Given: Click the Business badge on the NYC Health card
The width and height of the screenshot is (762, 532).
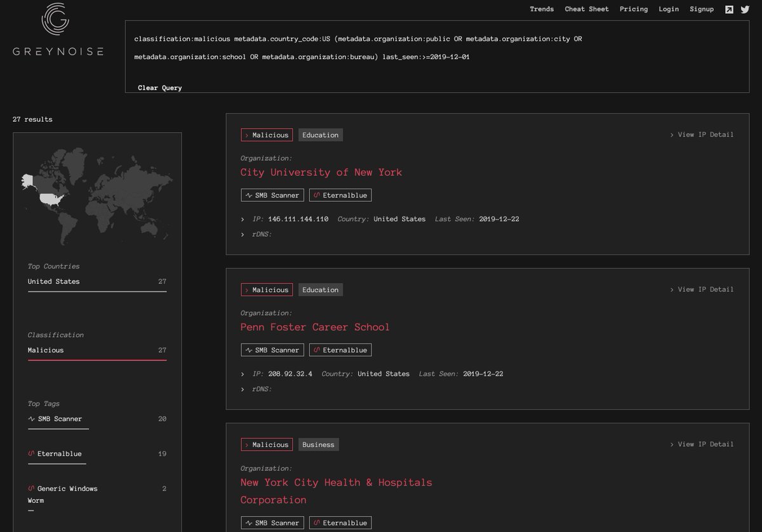Looking at the screenshot, I should [x=319, y=444].
